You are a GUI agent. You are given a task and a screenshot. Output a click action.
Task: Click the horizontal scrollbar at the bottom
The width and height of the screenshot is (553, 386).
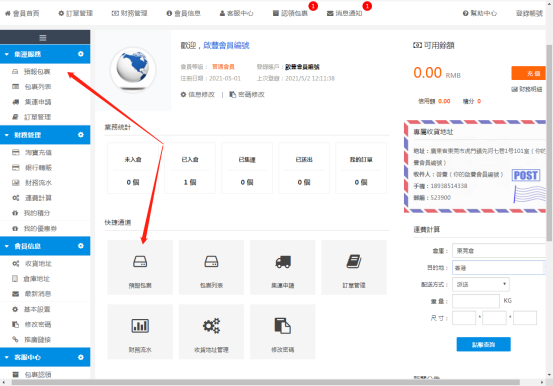click(x=265, y=382)
